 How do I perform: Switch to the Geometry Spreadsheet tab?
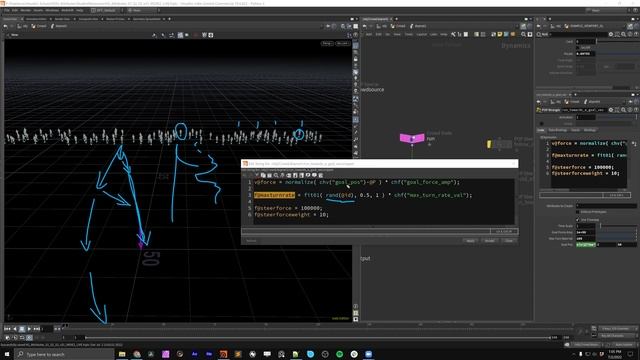147,19
